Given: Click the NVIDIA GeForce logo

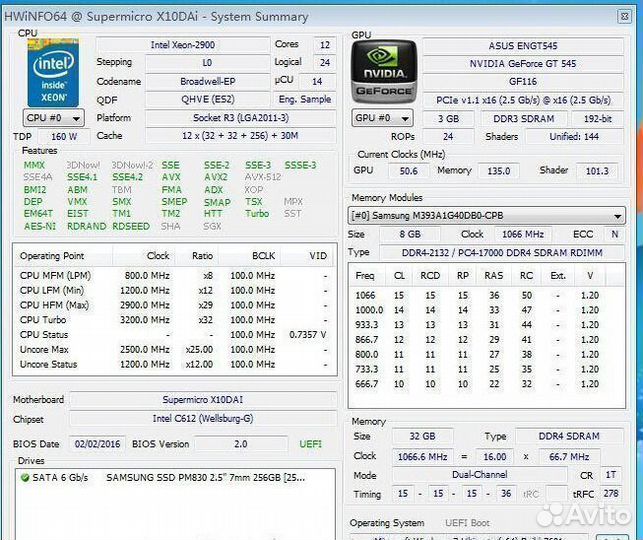Looking at the screenshot, I should [x=384, y=72].
